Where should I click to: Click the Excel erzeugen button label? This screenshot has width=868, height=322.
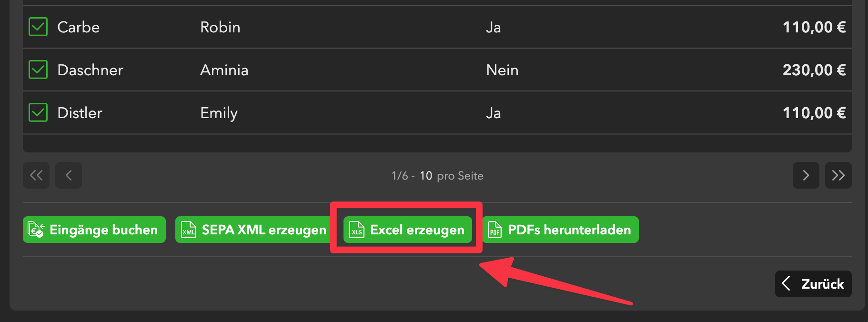[417, 230]
